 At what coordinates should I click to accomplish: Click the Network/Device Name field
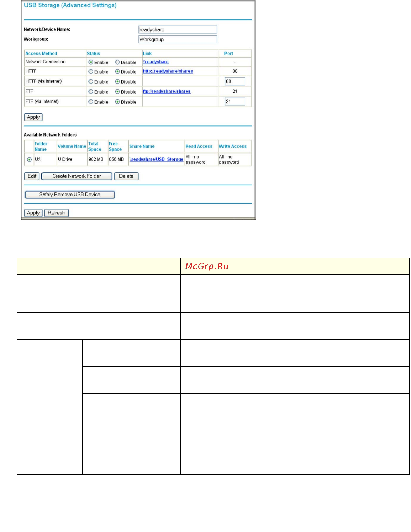(x=178, y=29)
